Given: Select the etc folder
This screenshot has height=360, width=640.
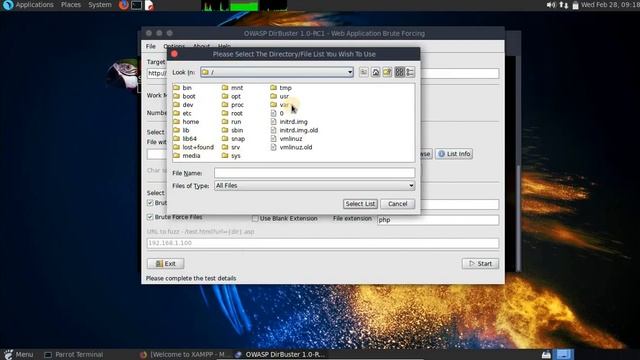Looking at the screenshot, I should pyautogui.click(x=182, y=113).
